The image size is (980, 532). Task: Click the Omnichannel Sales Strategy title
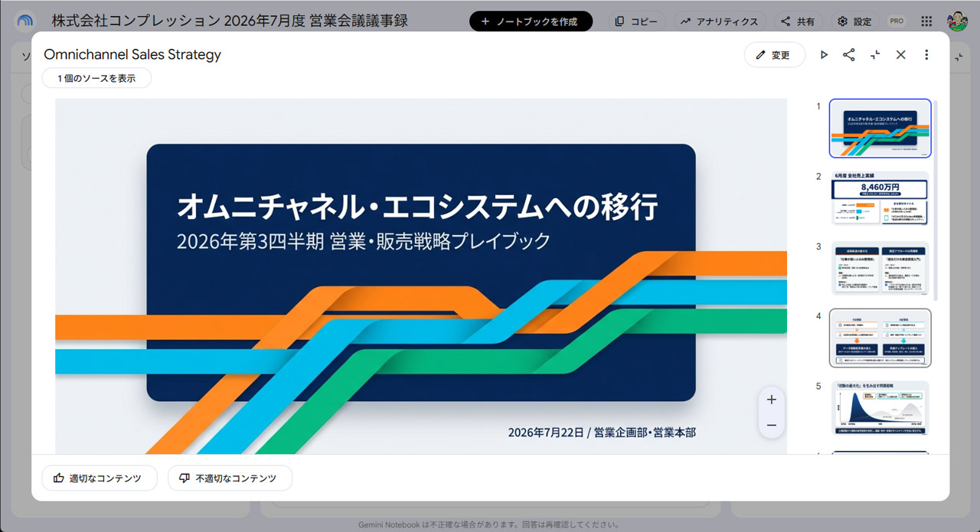click(132, 54)
